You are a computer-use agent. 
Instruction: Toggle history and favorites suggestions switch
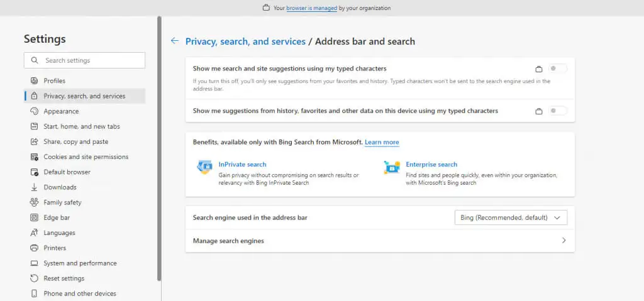pyautogui.click(x=558, y=111)
